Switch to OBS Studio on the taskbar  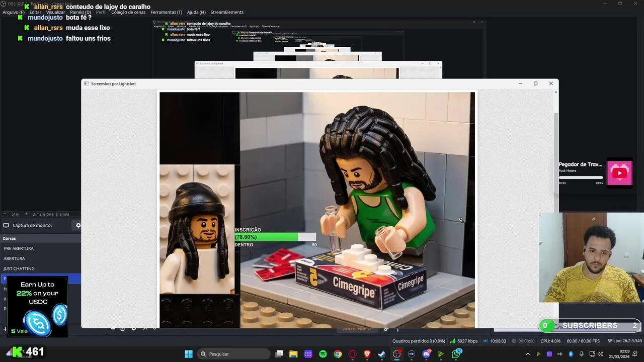tap(397, 354)
